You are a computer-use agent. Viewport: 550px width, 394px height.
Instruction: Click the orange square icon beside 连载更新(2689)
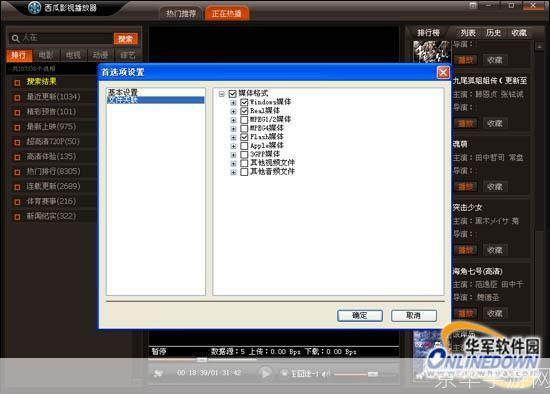(17, 187)
